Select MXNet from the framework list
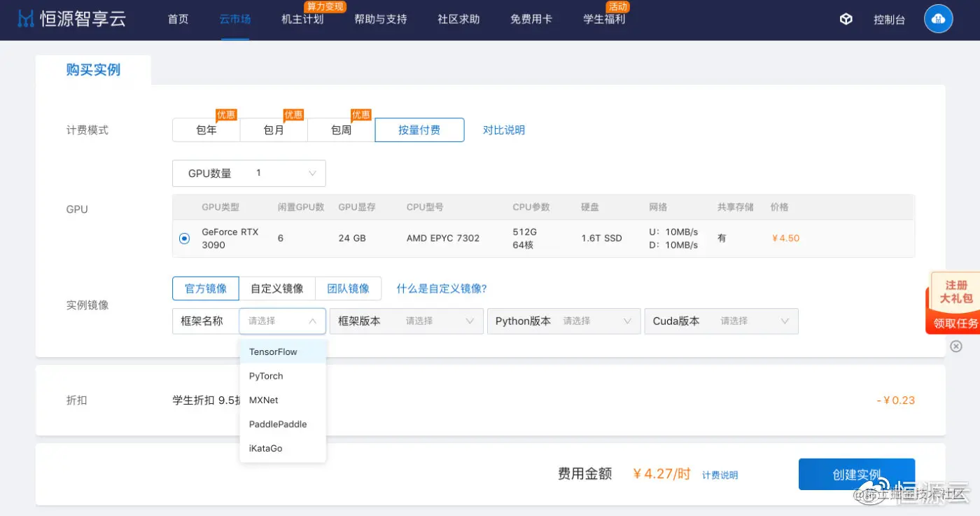Screen dimensions: 980x516 pos(282,400)
